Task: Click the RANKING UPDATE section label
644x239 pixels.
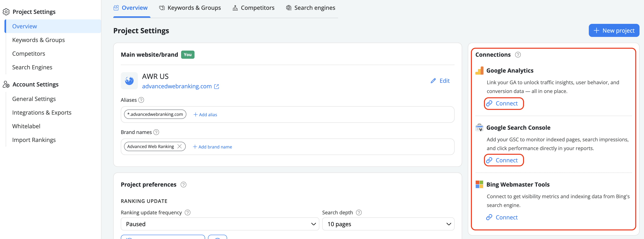Action: 144,201
